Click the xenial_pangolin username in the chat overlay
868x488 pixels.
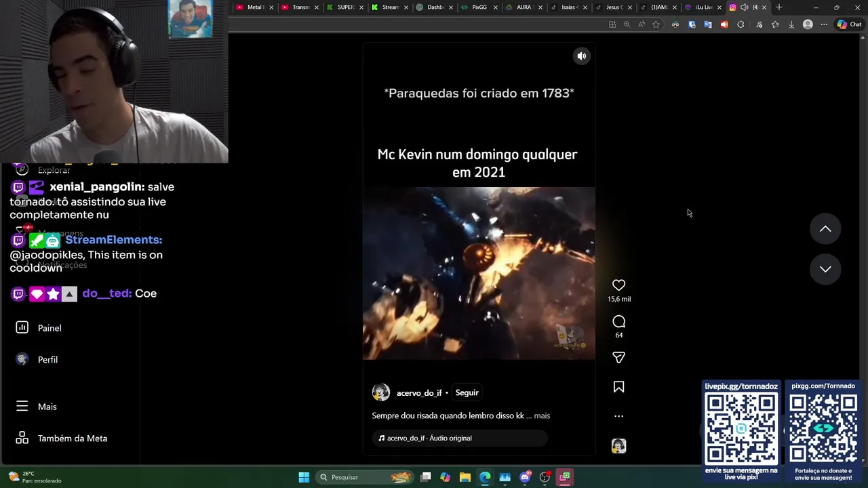pyautogui.click(x=96, y=187)
